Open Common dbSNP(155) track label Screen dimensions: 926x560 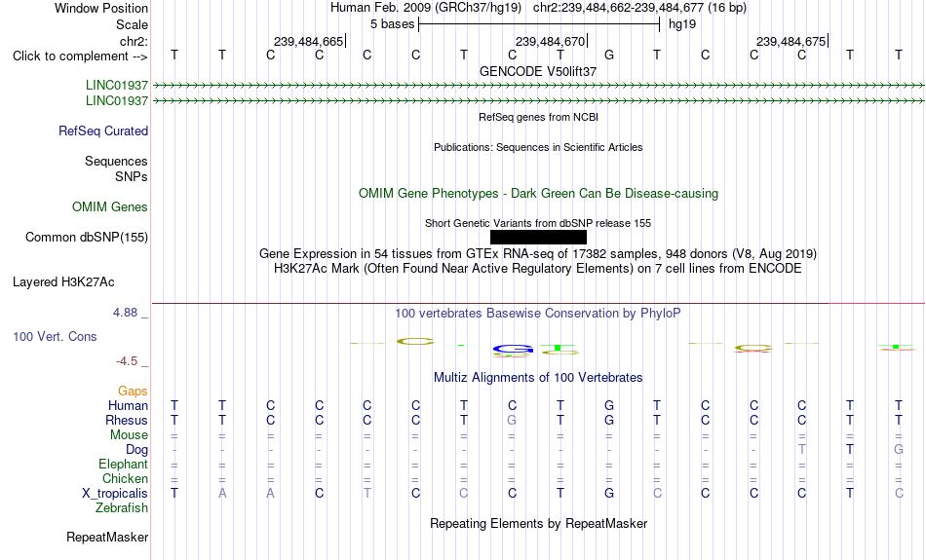coord(86,238)
